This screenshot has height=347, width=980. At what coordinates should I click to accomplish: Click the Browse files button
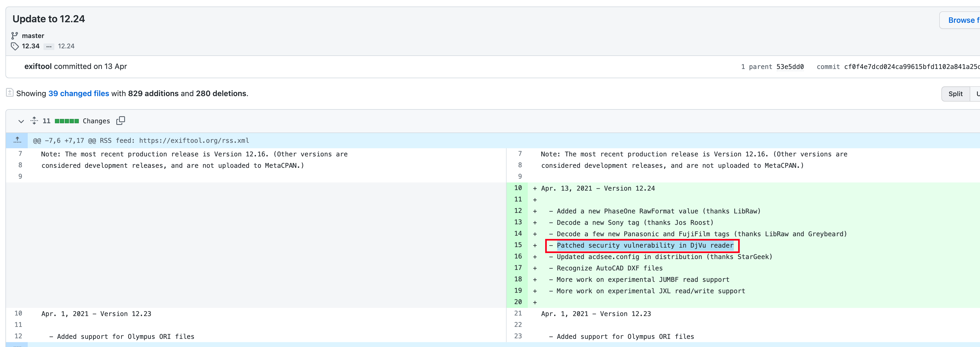[x=963, y=20]
